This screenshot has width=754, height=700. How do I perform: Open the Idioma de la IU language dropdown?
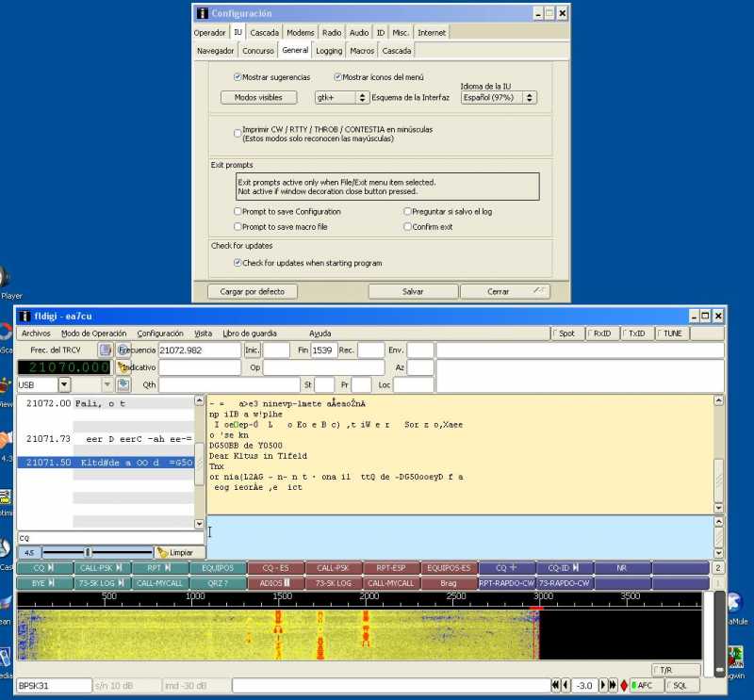coord(499,98)
